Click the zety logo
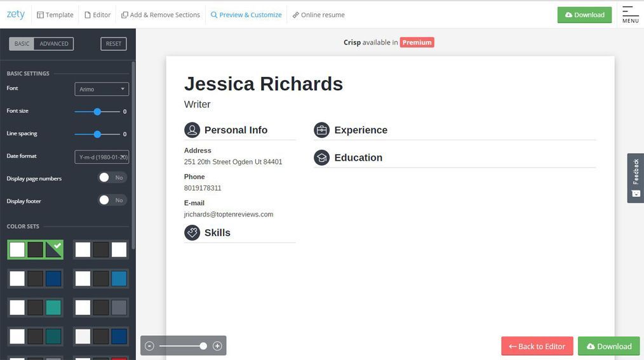The image size is (644, 360). [x=16, y=15]
